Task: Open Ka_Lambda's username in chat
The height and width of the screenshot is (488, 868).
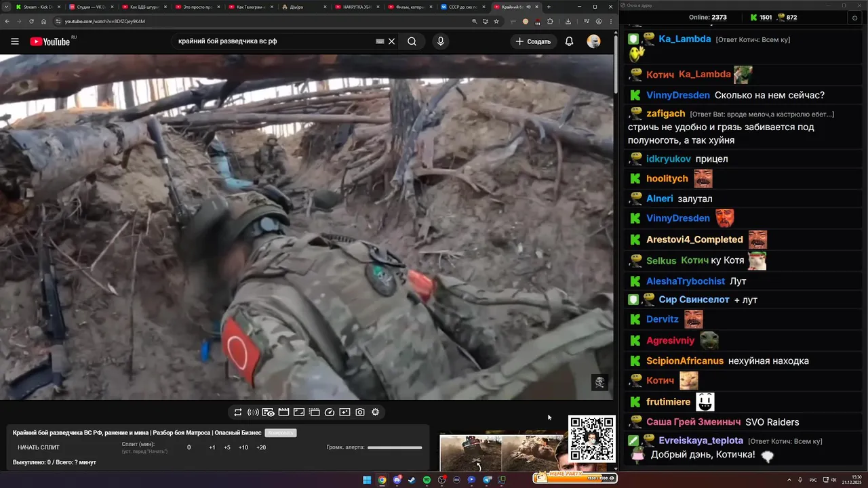Action: (684, 39)
